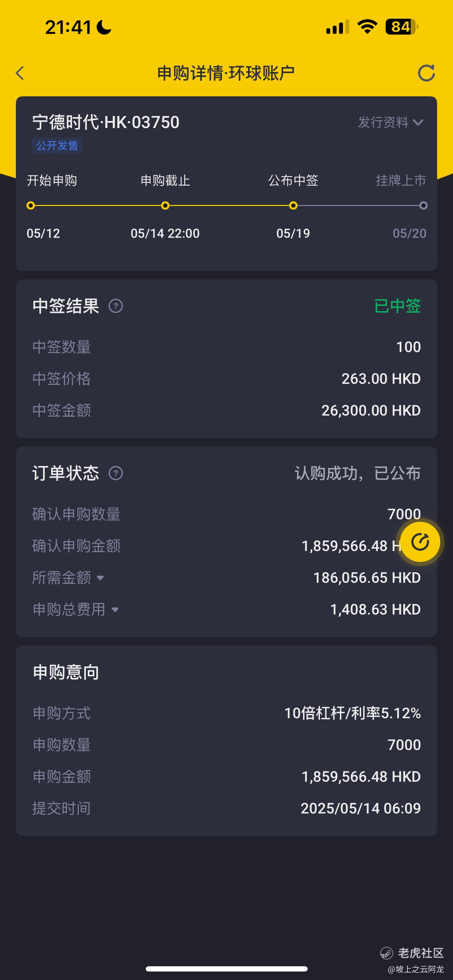Viewport: 453px width, 980px height.
Task: Expand the 所需金额 breakdown arrow
Action: click(x=101, y=578)
